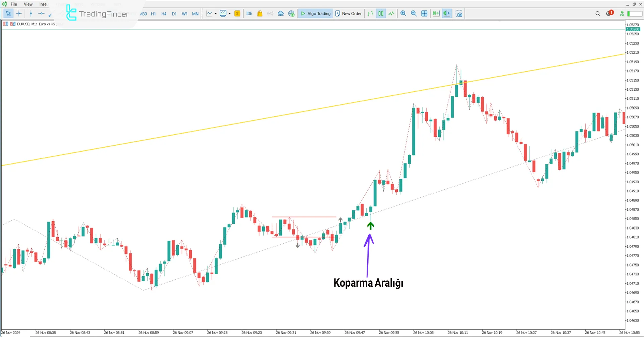Draw a vertical line with the toolbar tool

[31, 14]
